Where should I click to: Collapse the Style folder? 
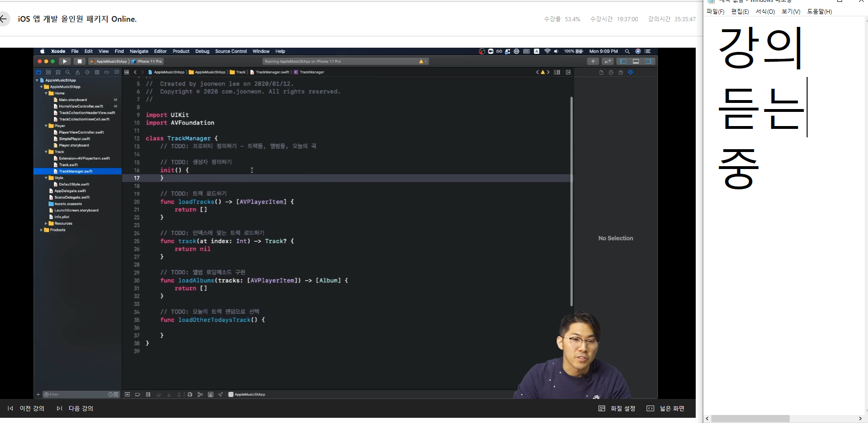pos(46,178)
